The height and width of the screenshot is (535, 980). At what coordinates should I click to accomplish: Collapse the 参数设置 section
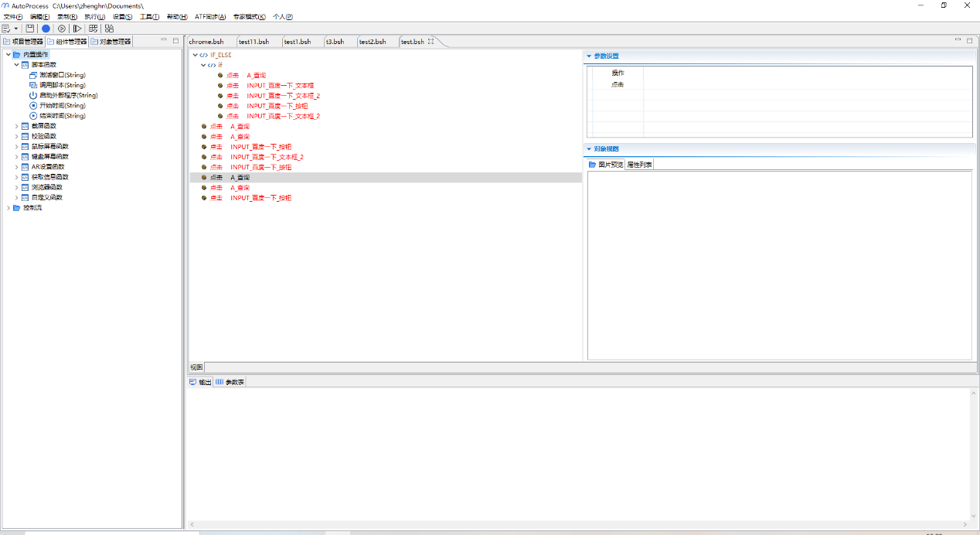(589, 56)
